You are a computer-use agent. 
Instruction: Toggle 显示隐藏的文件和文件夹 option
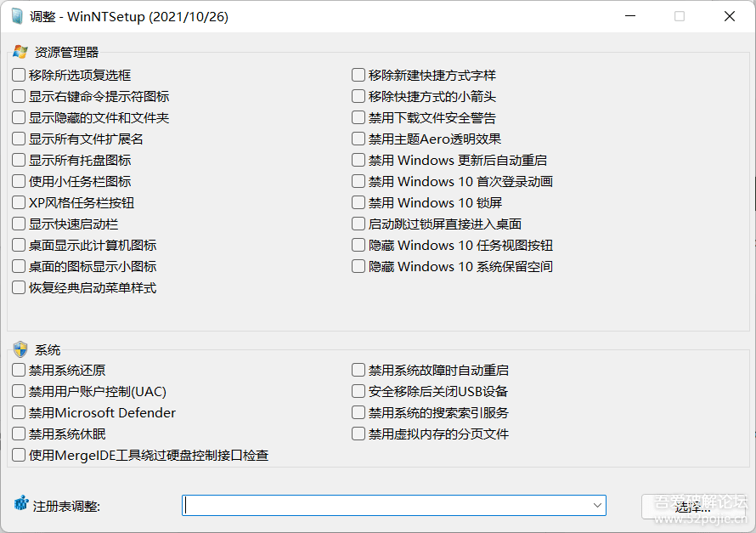click(19, 117)
